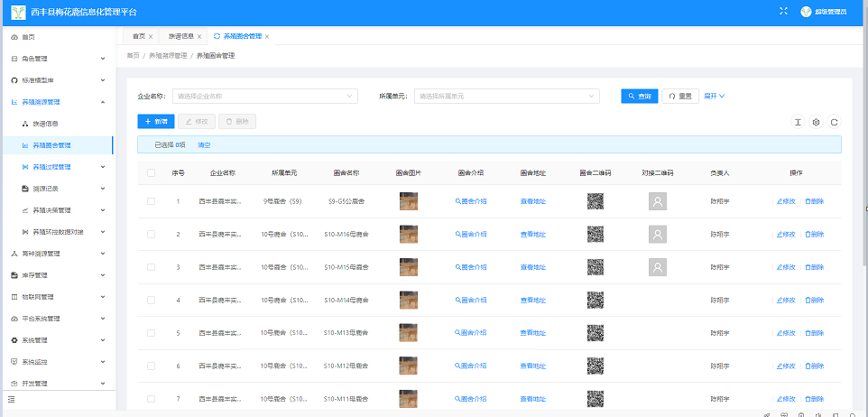Tick the checkbox for row 5
The height and width of the screenshot is (417, 868).
(x=151, y=333)
